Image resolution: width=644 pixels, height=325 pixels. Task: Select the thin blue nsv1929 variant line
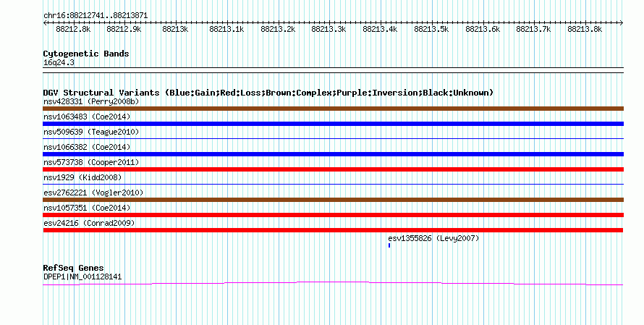tap(333, 185)
